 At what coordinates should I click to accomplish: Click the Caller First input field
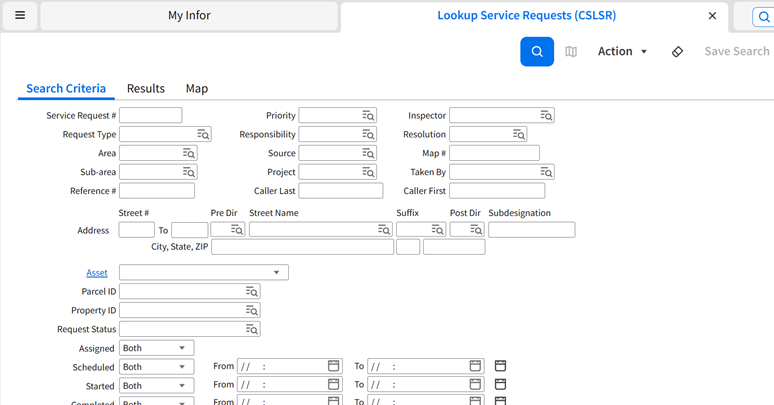pyautogui.click(x=497, y=191)
